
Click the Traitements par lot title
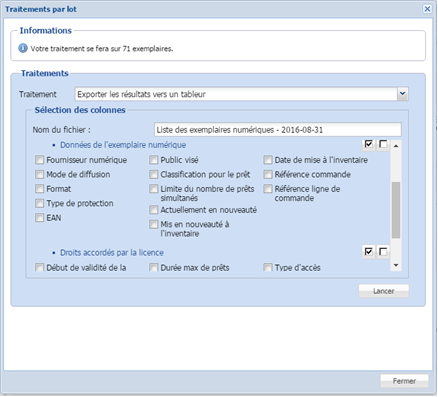click(x=41, y=9)
